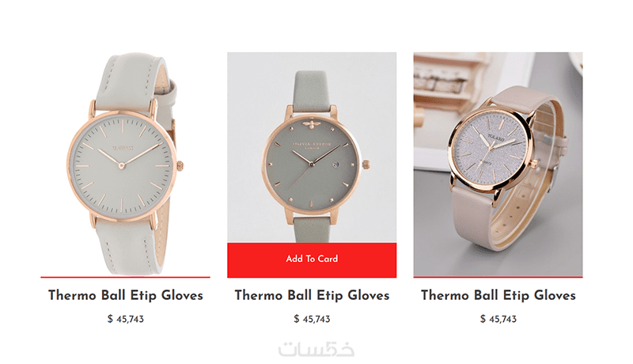The image size is (633, 364).
Task: Click the middle product title Thermo Ball Etip Gloves
Action: (x=312, y=295)
